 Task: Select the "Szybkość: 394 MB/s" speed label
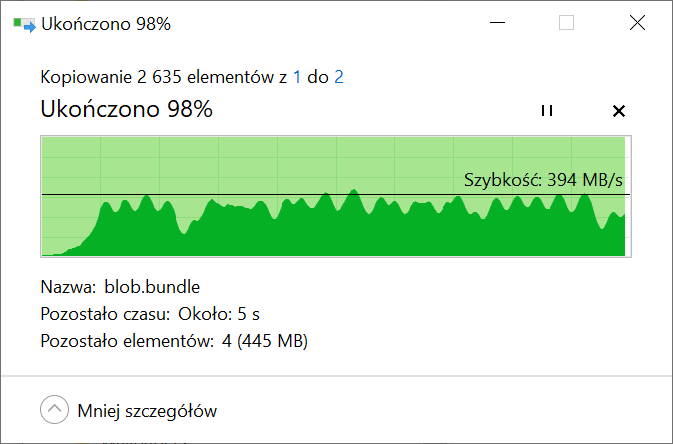(543, 180)
